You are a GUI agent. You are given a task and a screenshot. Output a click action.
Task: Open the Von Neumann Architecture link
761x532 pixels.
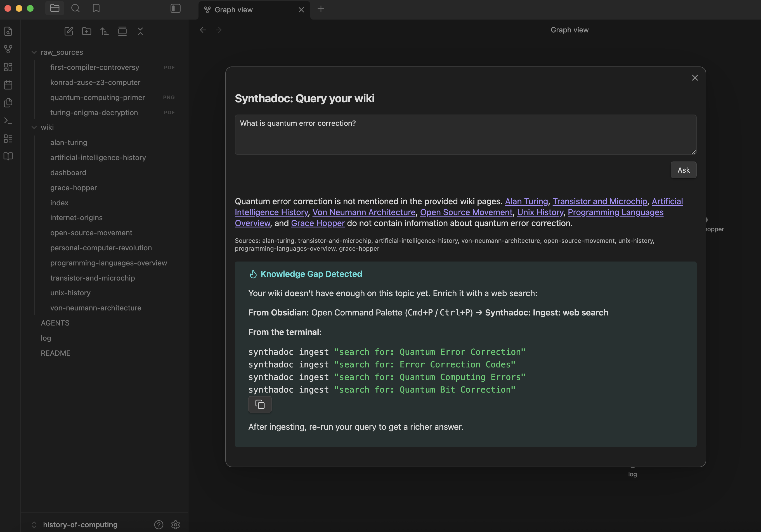pos(364,212)
